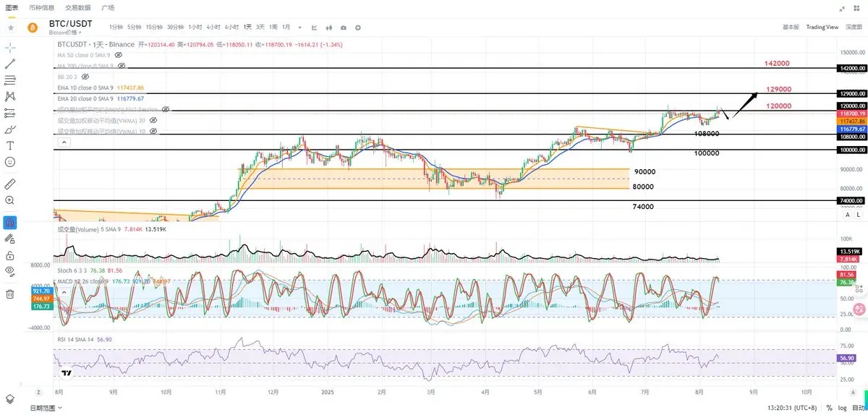Show the MA 200 indicator via eye icon

pyautogui.click(x=121, y=66)
